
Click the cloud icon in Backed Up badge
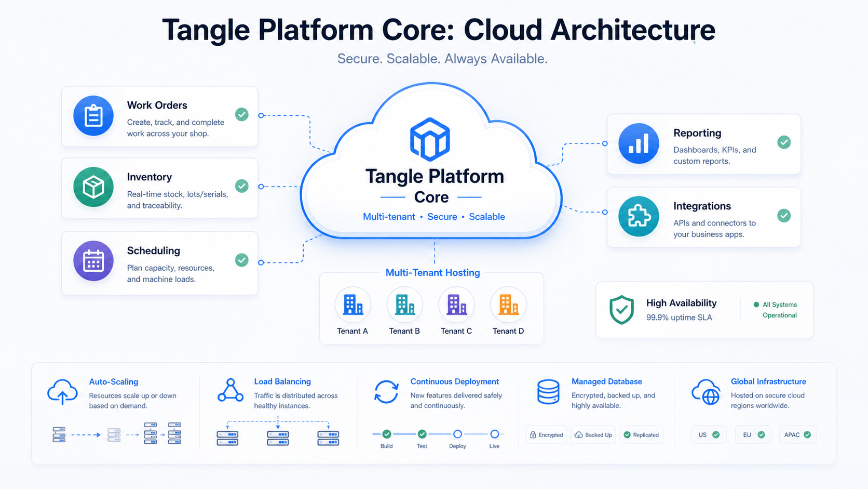pos(578,435)
